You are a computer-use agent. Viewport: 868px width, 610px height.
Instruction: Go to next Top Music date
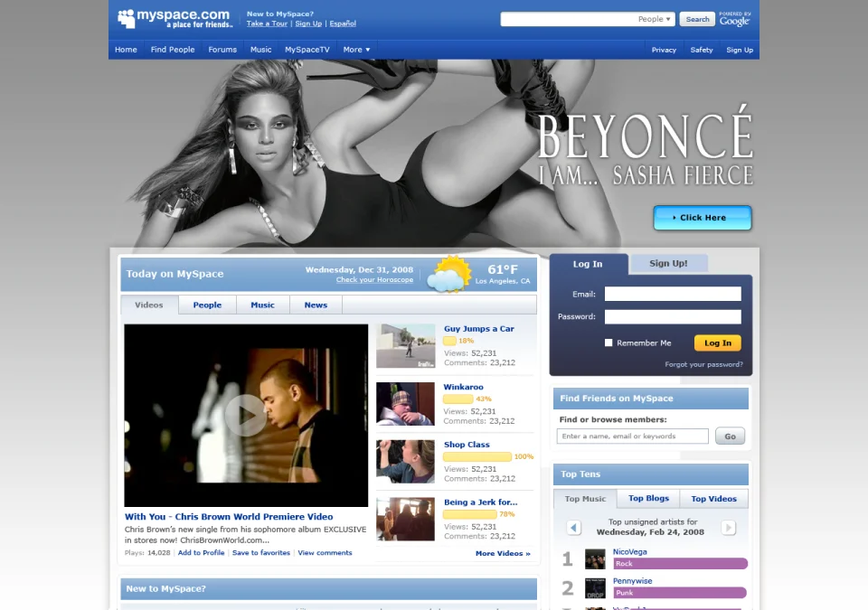click(x=729, y=528)
